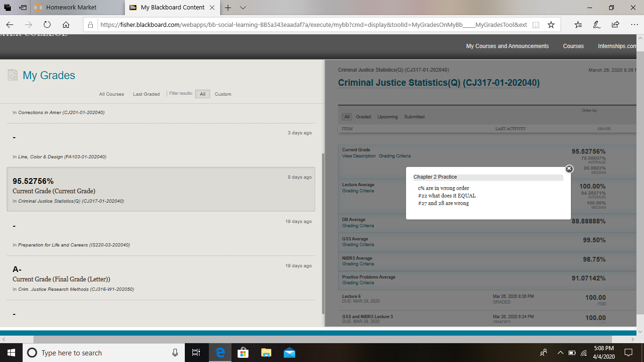Add this page to favorites
The height and width of the screenshot is (362, 644).
(x=551, y=25)
